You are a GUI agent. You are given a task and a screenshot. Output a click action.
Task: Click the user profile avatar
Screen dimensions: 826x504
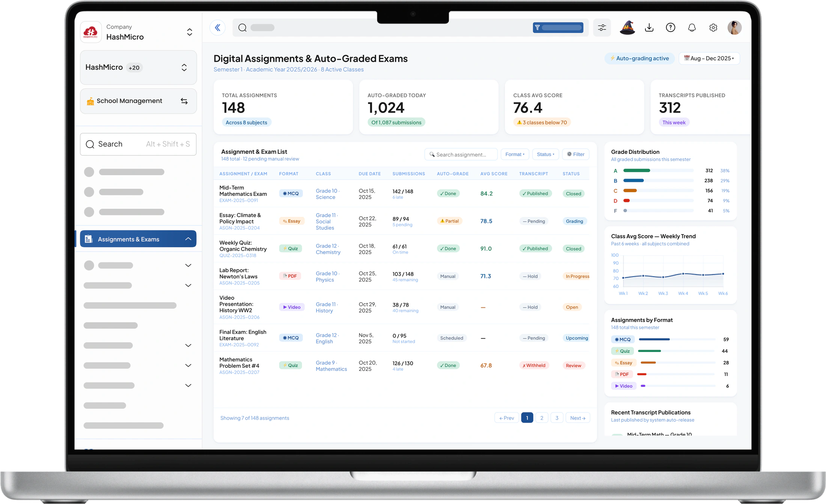(x=734, y=27)
